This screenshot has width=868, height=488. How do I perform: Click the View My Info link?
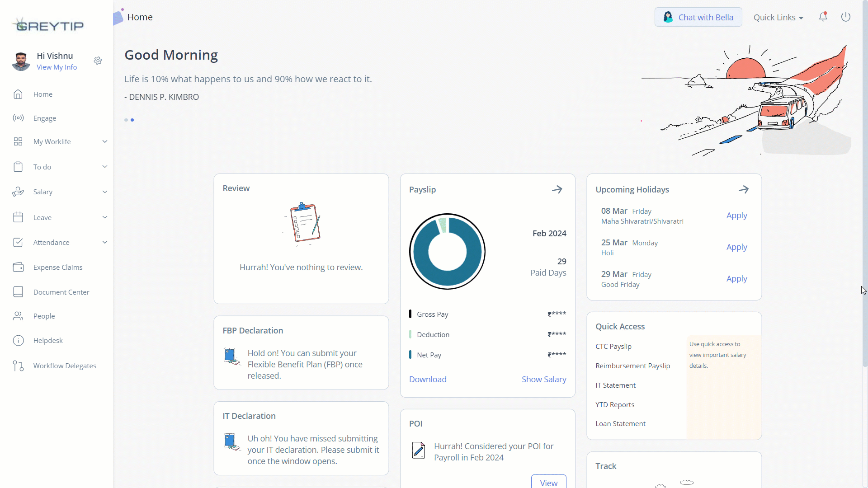tap(57, 67)
